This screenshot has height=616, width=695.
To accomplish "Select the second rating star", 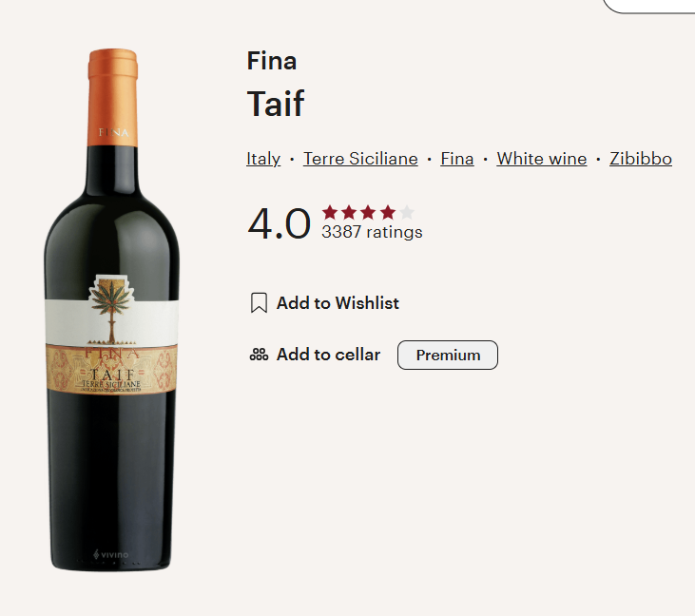I will click(x=349, y=212).
